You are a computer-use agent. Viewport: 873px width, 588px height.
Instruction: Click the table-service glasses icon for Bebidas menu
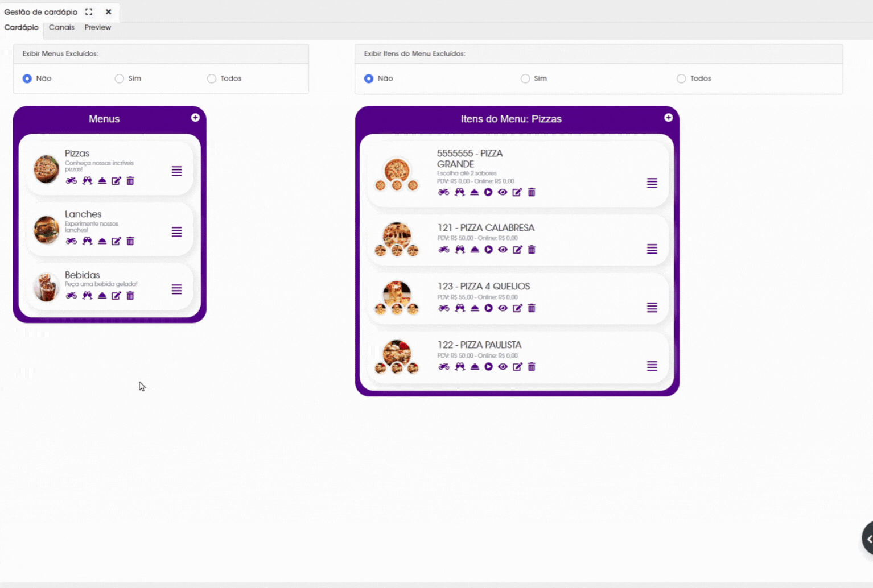click(x=87, y=296)
